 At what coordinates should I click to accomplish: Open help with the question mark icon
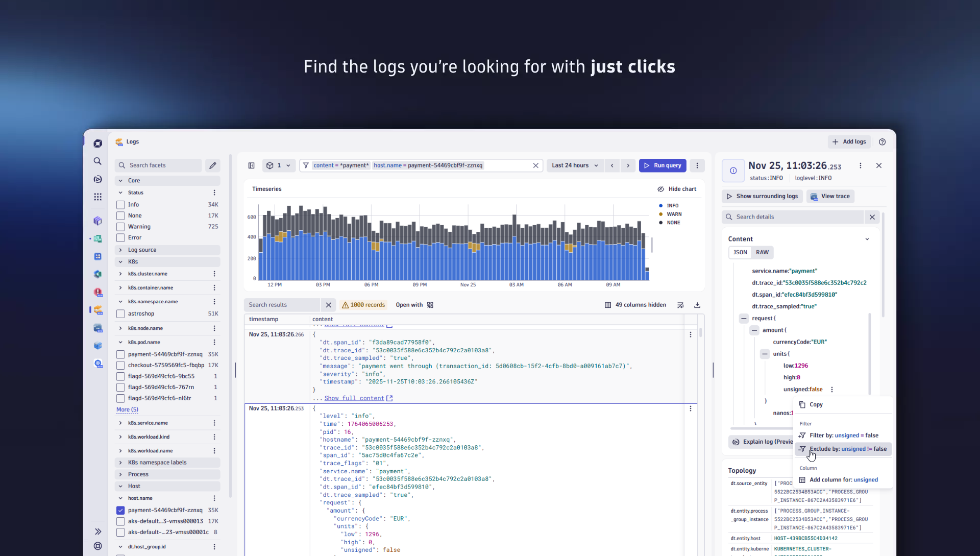[x=883, y=141]
